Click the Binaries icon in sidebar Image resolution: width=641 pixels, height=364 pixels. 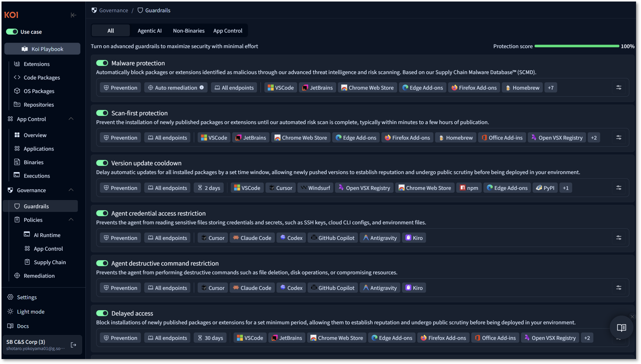click(17, 162)
